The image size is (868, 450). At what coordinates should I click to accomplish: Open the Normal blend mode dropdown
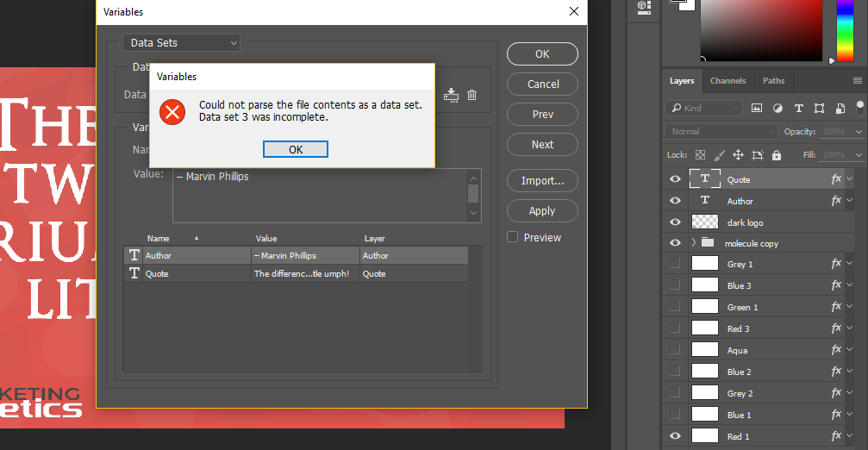click(x=721, y=132)
